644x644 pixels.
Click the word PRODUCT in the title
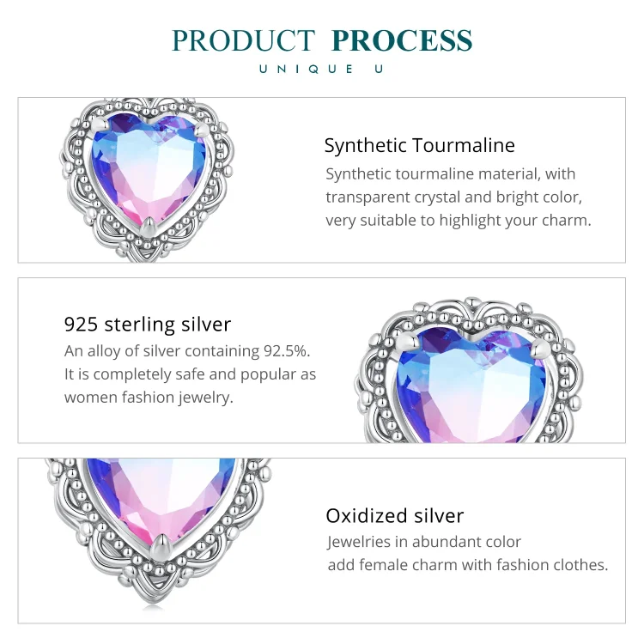[x=244, y=40]
